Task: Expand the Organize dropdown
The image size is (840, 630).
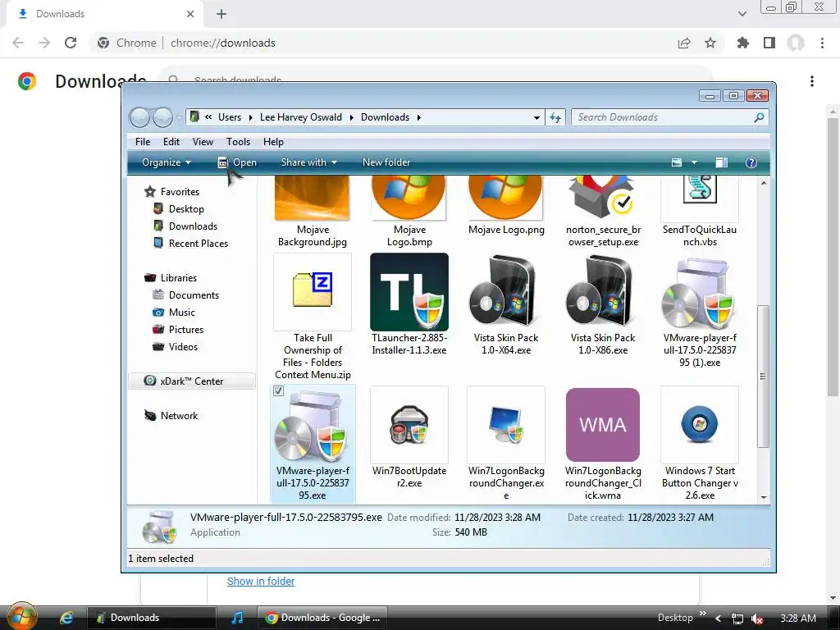Action: tap(167, 162)
